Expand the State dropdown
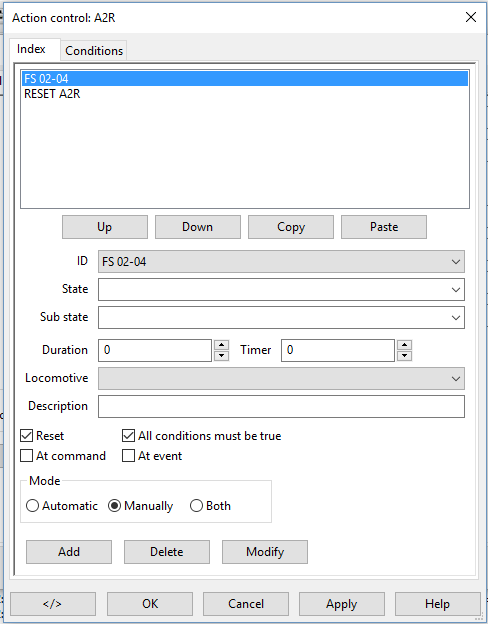 [x=281, y=289]
